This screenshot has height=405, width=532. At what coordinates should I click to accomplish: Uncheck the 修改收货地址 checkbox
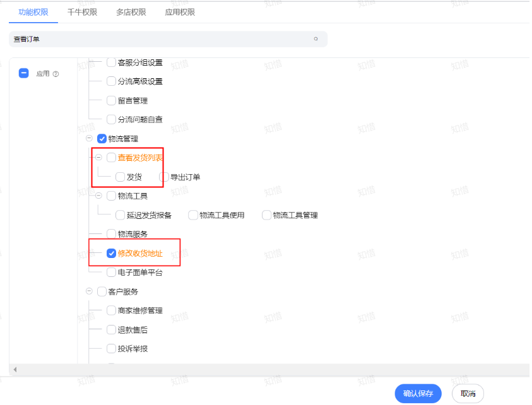(111, 254)
